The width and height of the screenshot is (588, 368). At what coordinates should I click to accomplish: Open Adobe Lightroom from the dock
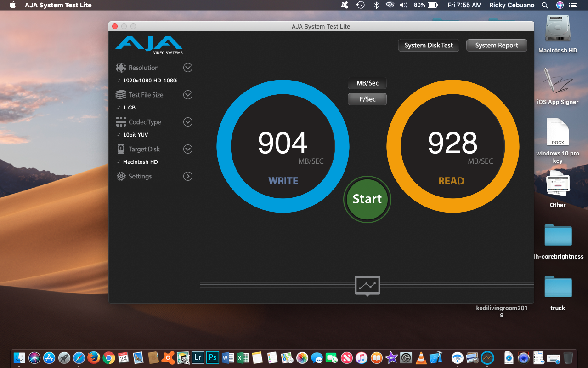pyautogui.click(x=198, y=357)
